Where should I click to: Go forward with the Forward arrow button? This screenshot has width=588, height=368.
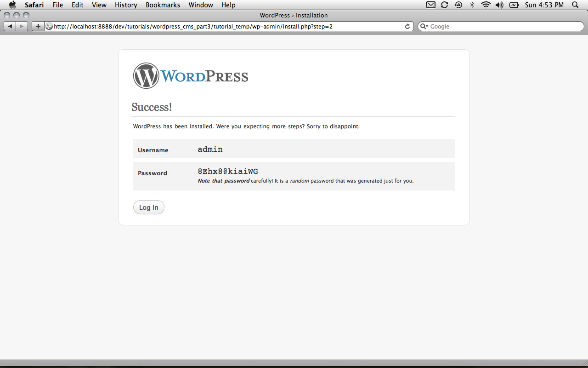(x=22, y=26)
